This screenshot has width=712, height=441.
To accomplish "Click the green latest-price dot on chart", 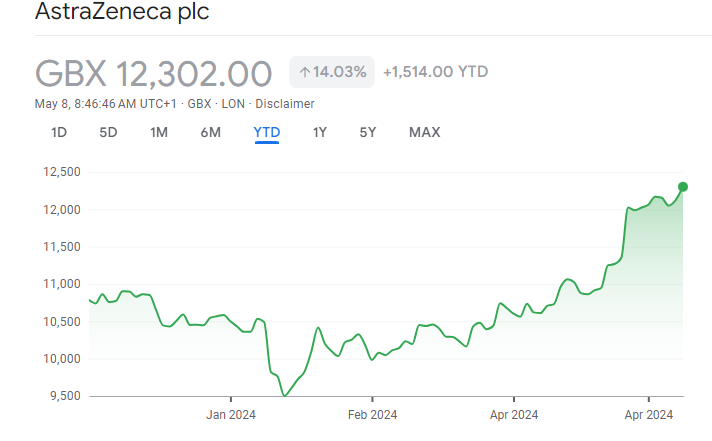I will click(683, 186).
